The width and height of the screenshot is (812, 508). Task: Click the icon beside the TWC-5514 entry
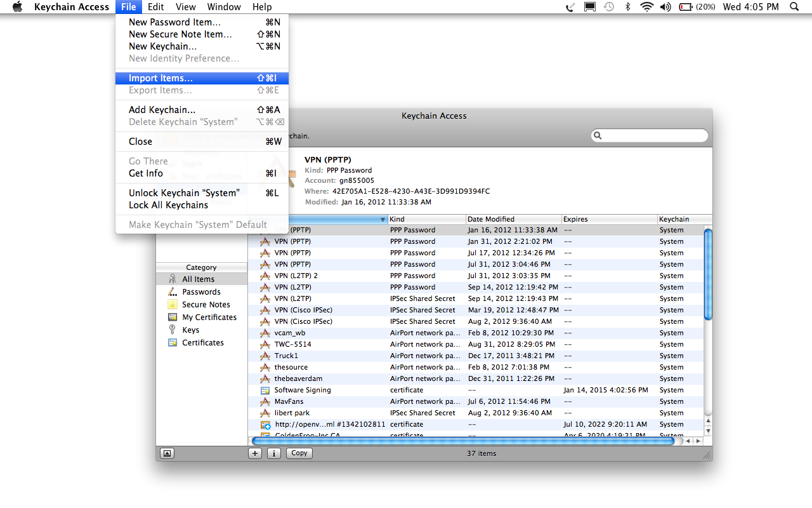(x=265, y=344)
